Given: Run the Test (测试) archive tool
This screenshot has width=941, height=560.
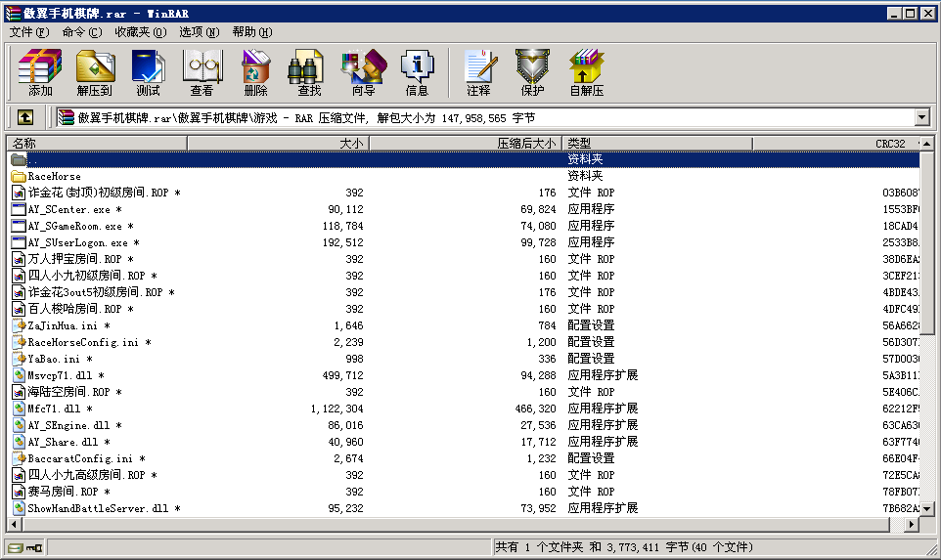Looking at the screenshot, I should click(149, 73).
